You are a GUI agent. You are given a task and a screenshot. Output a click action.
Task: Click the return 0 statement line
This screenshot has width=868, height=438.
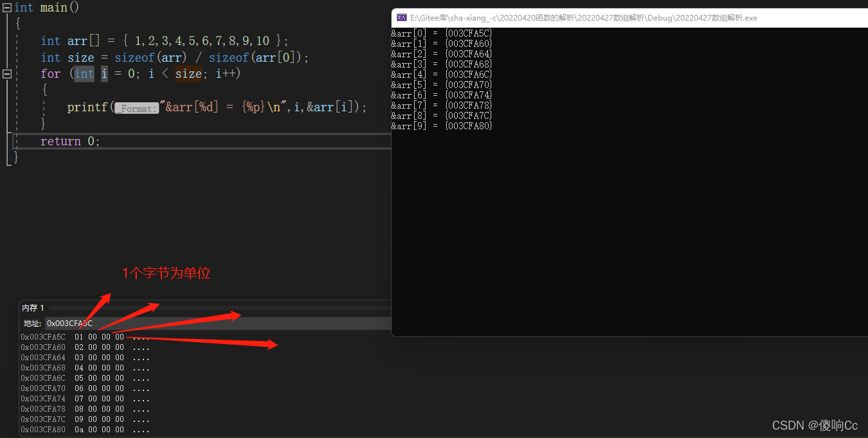tap(70, 141)
